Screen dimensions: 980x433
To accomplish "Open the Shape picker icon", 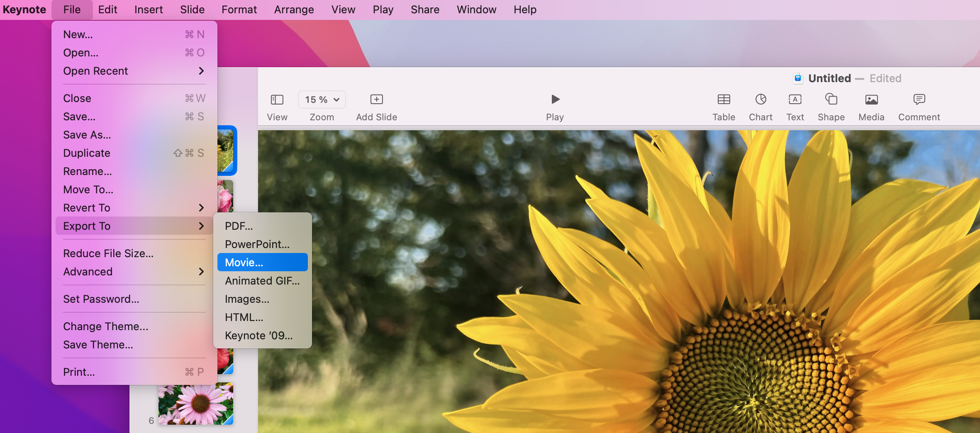I will 831,100.
